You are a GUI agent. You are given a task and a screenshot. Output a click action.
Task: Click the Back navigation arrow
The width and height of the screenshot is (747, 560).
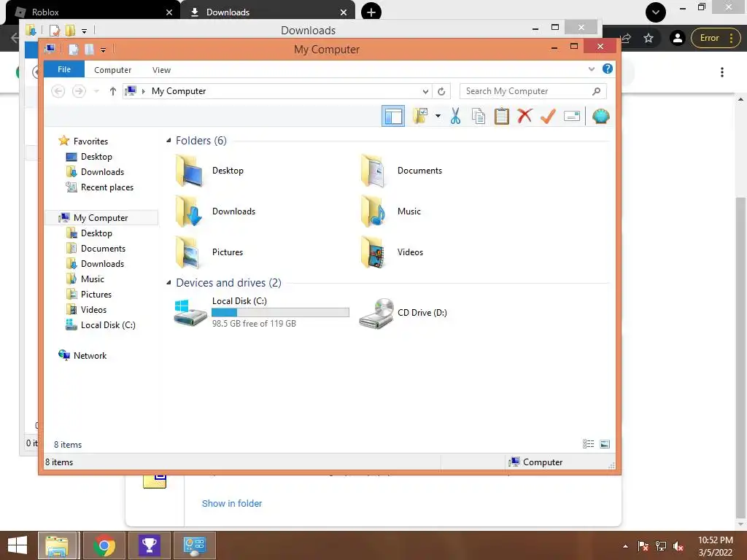(x=58, y=91)
